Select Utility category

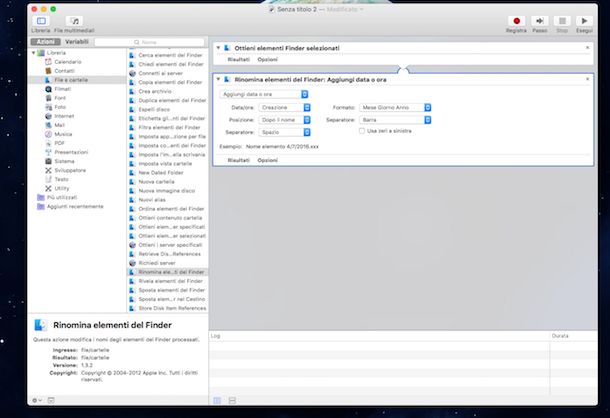(x=61, y=188)
